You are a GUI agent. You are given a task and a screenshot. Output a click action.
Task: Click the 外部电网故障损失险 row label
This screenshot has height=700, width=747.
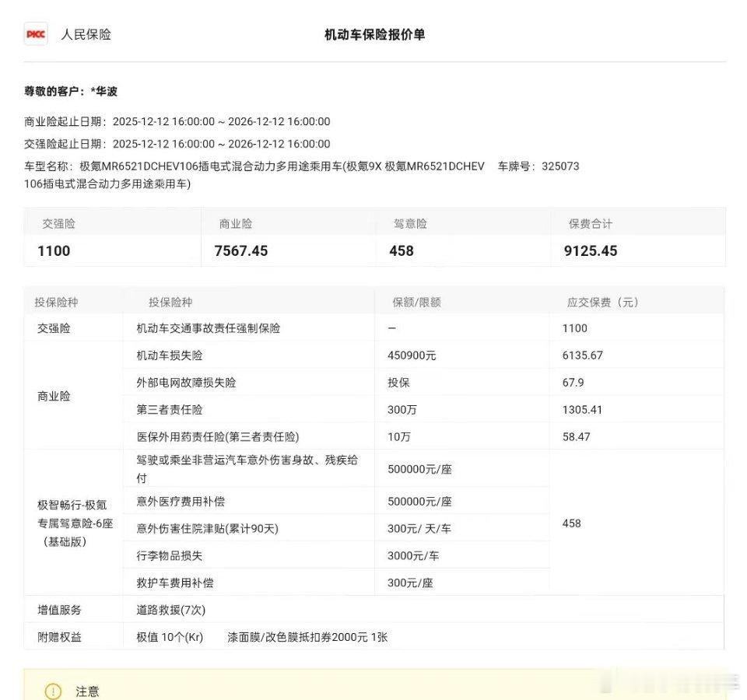186,383
